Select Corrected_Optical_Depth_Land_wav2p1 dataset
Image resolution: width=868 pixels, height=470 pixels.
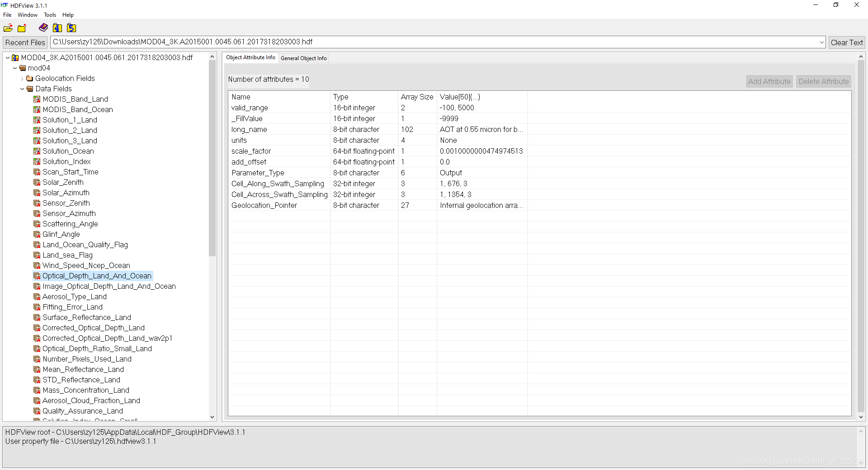coord(107,338)
